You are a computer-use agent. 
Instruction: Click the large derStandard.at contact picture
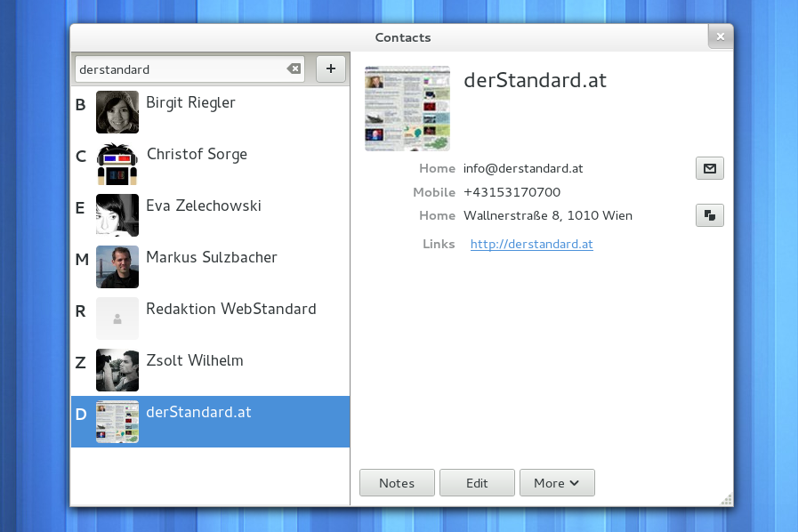click(x=407, y=109)
